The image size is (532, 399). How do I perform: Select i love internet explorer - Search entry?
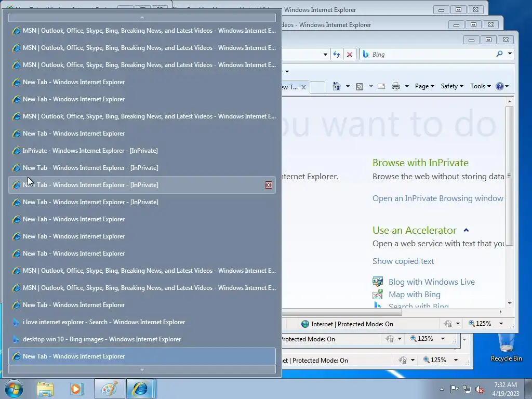[142, 322]
